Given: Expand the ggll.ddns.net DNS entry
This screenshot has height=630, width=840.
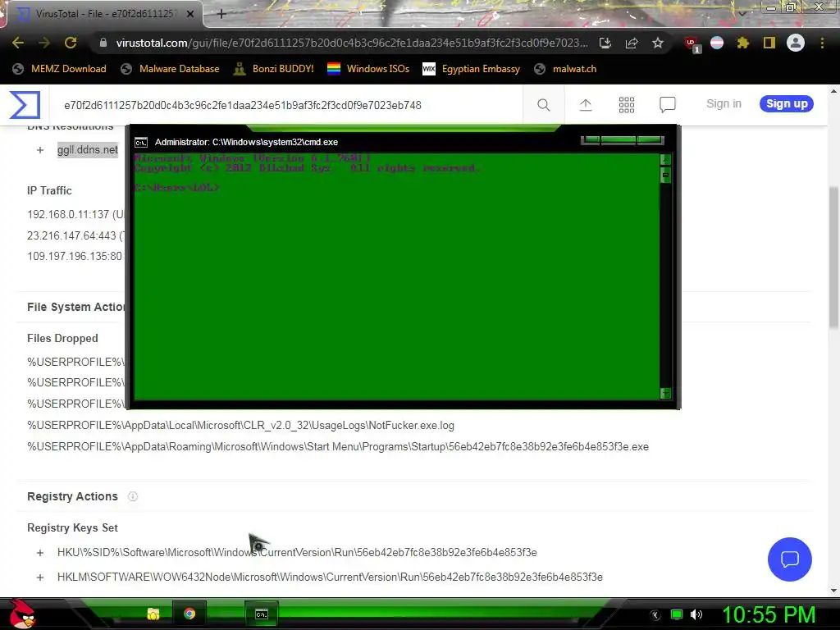Looking at the screenshot, I should pyautogui.click(x=40, y=150).
